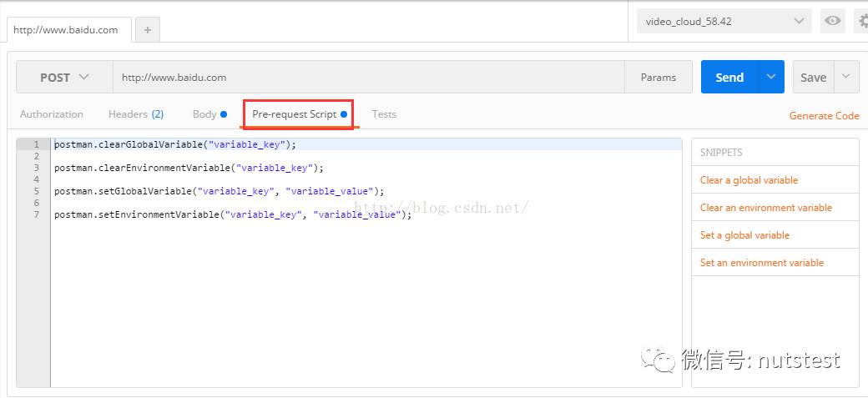Open the video_cloud_58.42 environment dropdown
The height and width of the screenshot is (398, 868).
(x=724, y=22)
